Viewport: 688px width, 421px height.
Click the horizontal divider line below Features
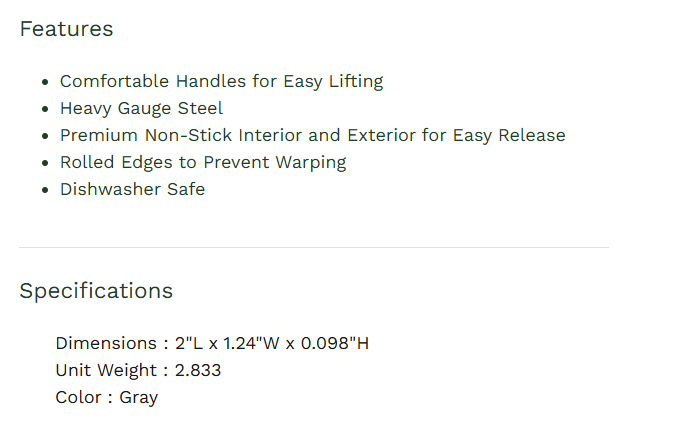click(314, 248)
